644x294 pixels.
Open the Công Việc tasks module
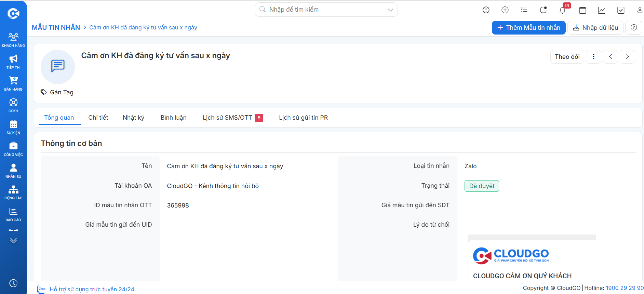click(13, 149)
